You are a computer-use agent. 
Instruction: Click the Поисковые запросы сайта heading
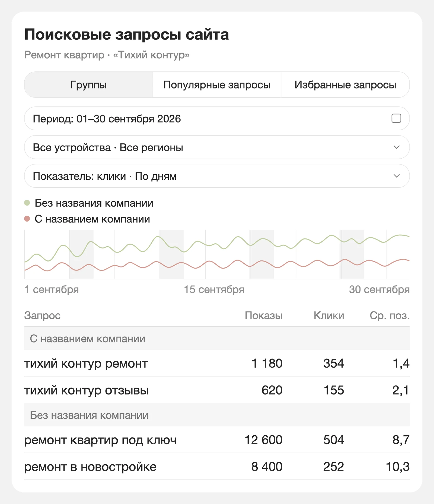(x=126, y=34)
